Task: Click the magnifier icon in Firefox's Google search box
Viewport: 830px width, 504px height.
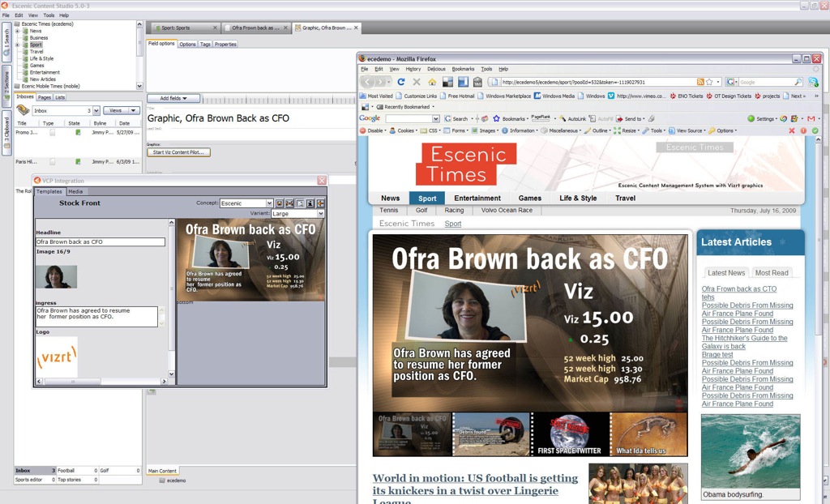Action: pos(798,82)
